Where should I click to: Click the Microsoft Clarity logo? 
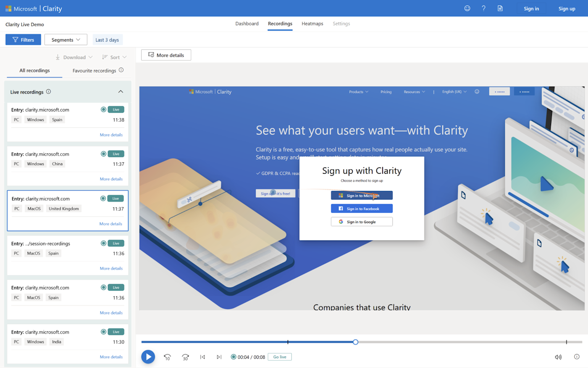point(34,8)
